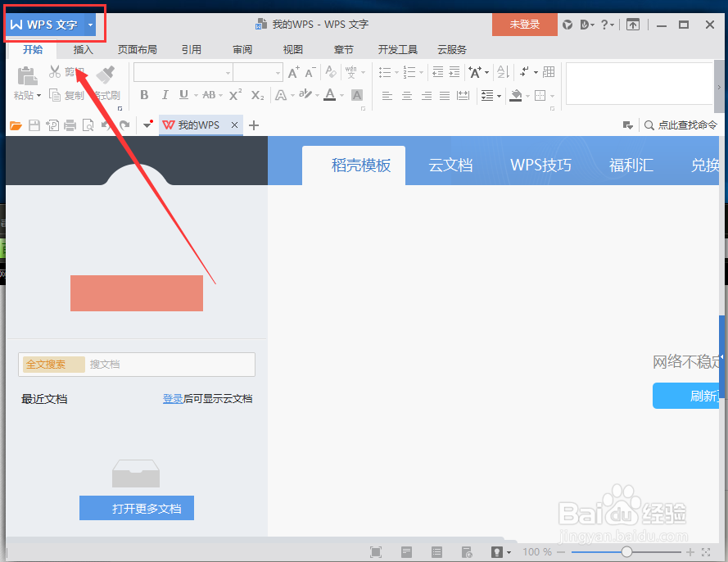Click the 登录 link
Viewport: 728px width, 562px height.
pyautogui.click(x=173, y=398)
